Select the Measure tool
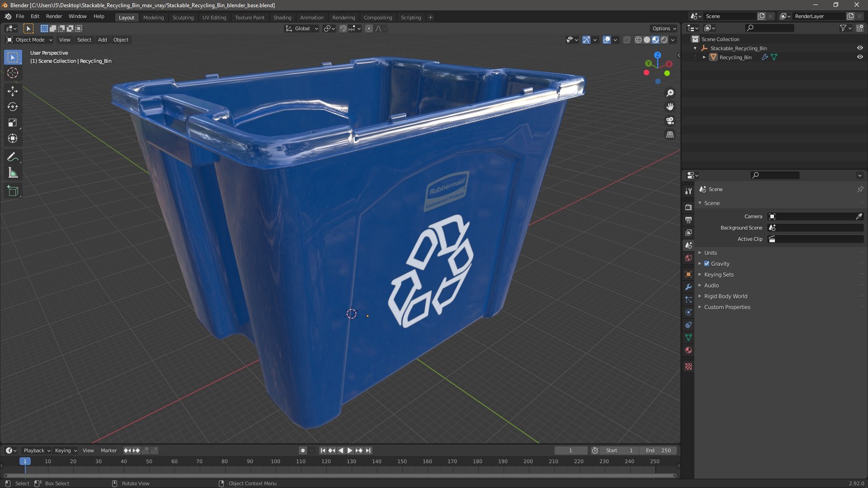 [x=13, y=173]
